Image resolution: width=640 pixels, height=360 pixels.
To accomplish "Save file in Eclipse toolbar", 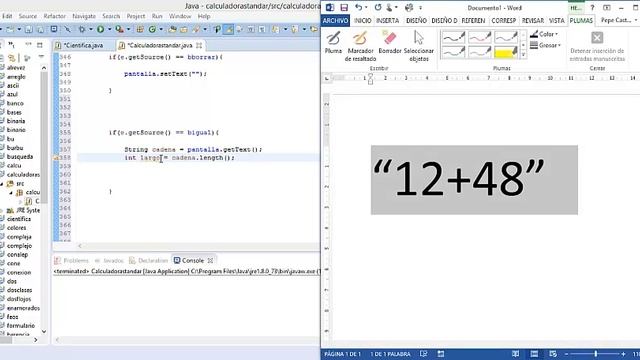I will click(x=29, y=29).
